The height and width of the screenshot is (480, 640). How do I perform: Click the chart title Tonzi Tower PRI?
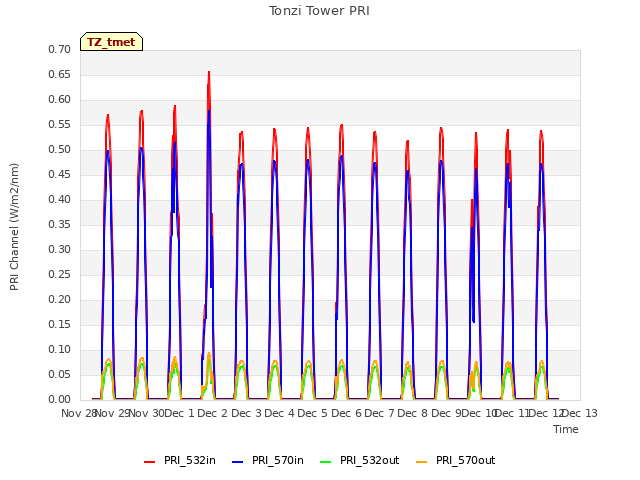point(319,11)
